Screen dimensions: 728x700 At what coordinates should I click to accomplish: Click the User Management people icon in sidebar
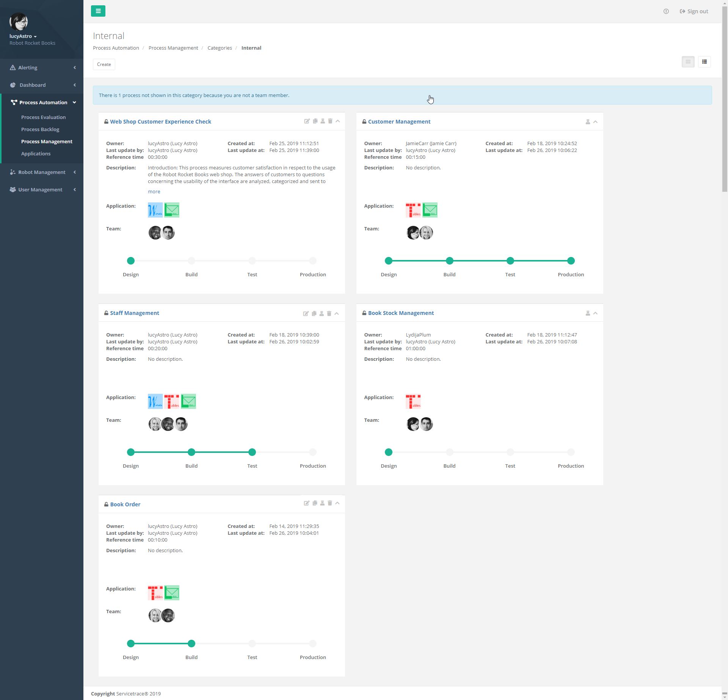tap(12, 189)
